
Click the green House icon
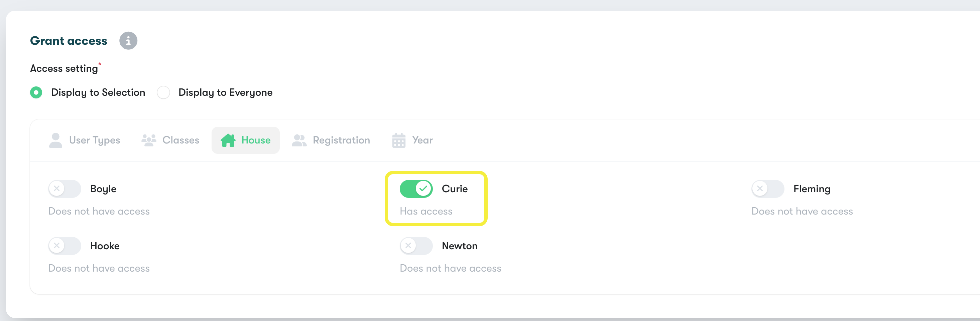tap(228, 140)
